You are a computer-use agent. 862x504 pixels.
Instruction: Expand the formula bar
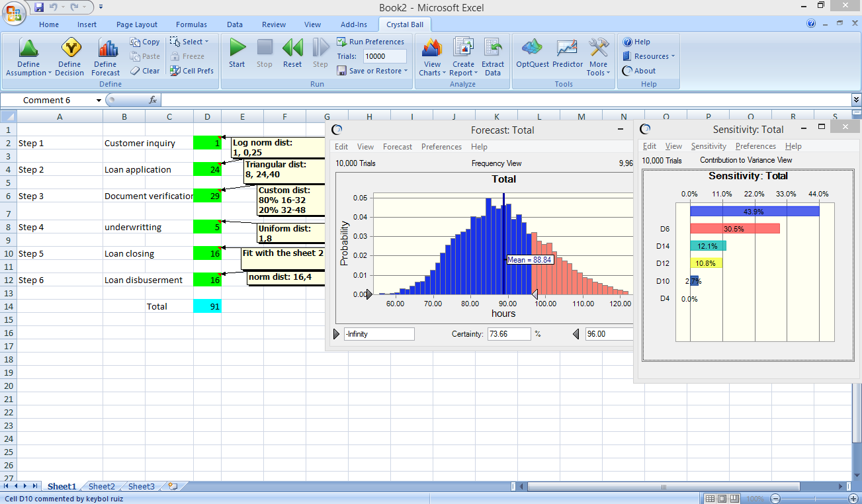[x=856, y=100]
